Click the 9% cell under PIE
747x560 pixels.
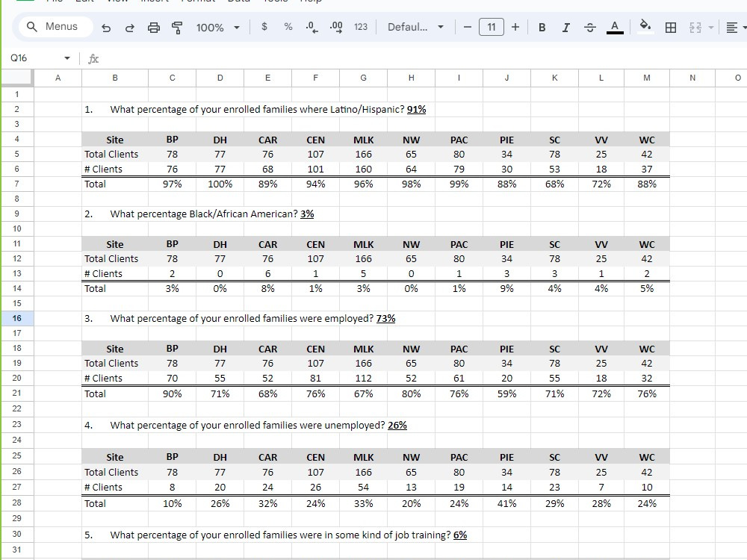(x=507, y=288)
